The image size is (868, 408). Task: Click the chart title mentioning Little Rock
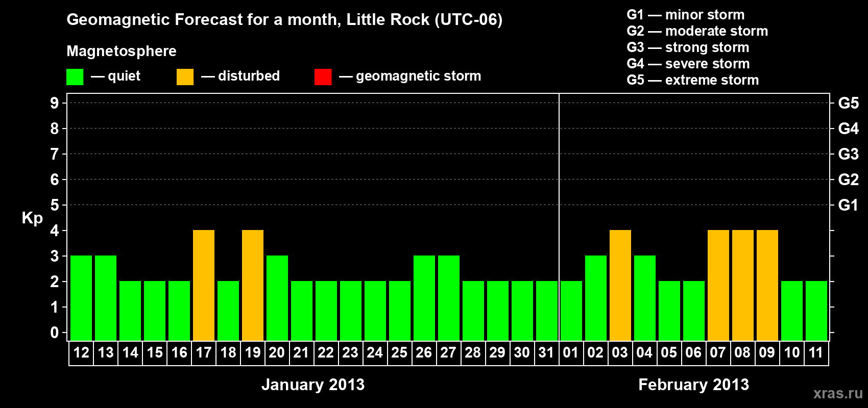(284, 20)
